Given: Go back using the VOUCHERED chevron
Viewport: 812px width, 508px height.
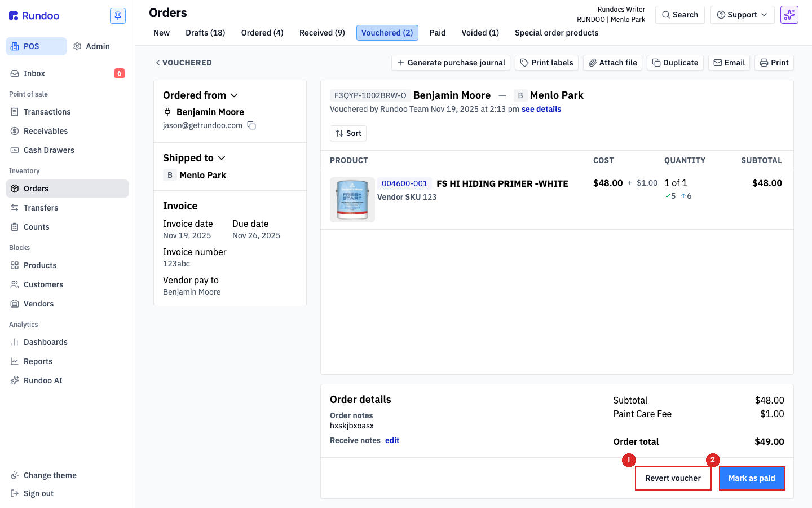Looking at the screenshot, I should pyautogui.click(x=158, y=63).
